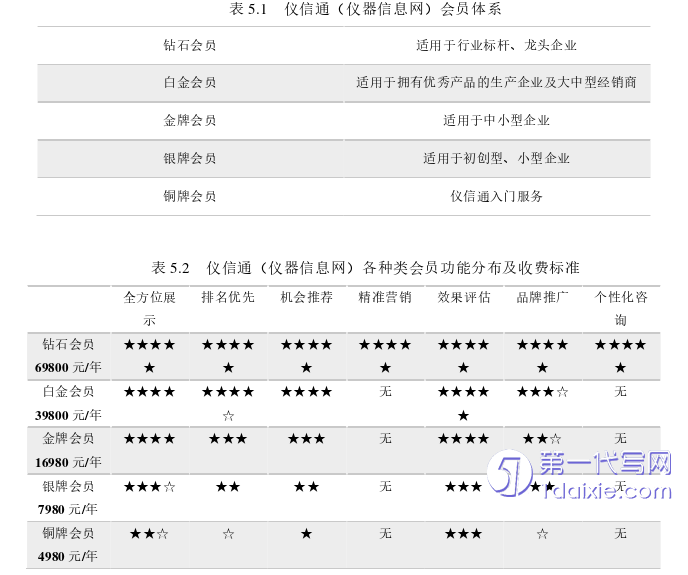Viewport: 688px width, 575px height.
Task: Click '无' under 精准营销 in 4980 元/年 row
Action: (x=385, y=533)
